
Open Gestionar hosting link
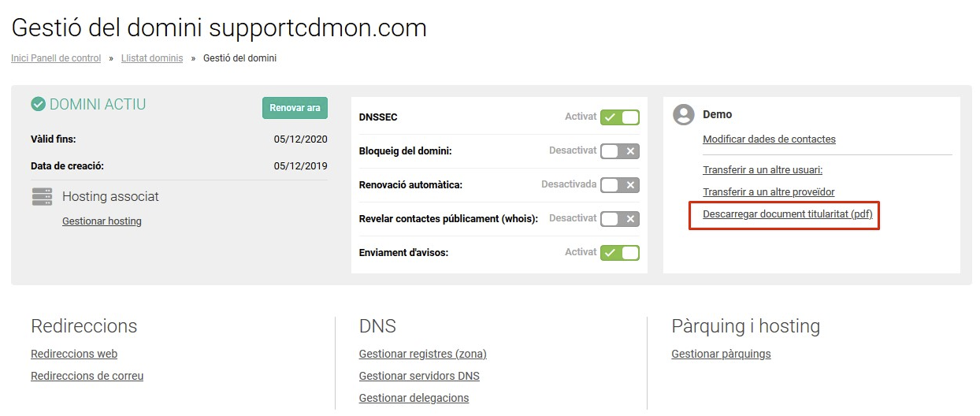click(x=102, y=221)
